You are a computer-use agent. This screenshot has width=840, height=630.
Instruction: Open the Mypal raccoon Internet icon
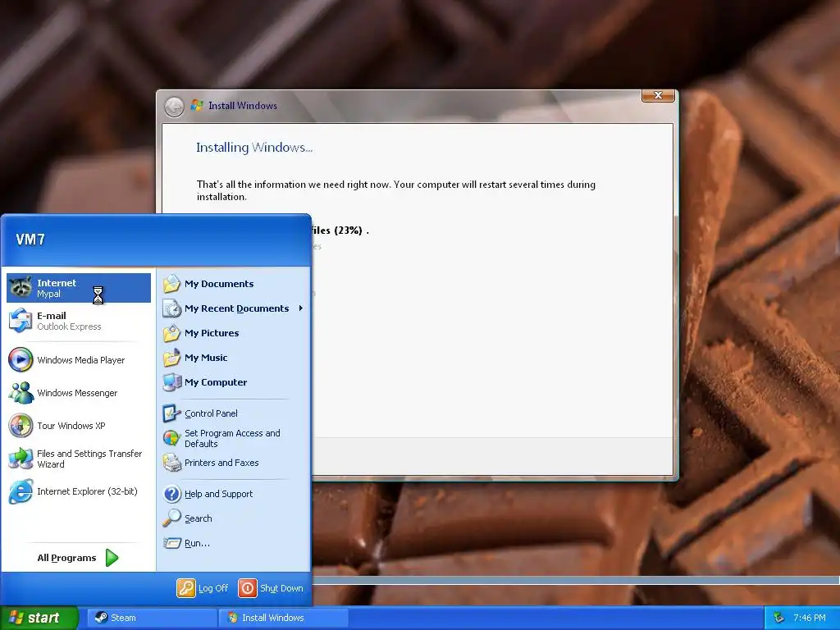[21, 288]
